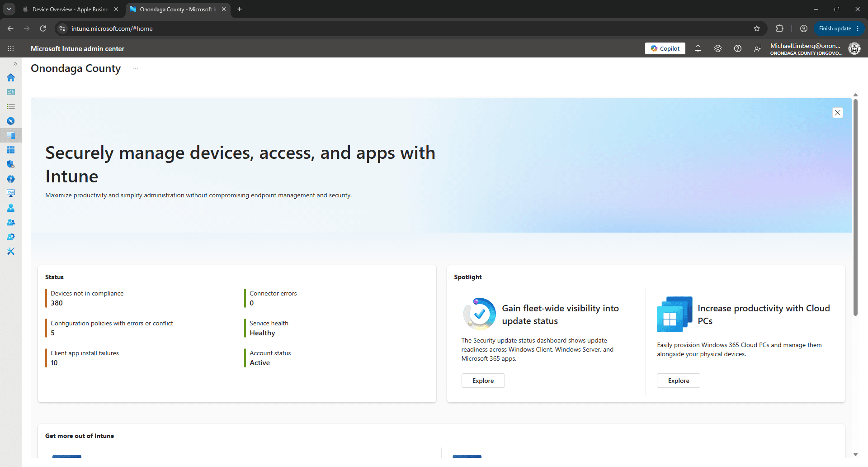Open the Devices icon in sidebar
The width and height of the screenshot is (868, 467).
click(x=11, y=135)
